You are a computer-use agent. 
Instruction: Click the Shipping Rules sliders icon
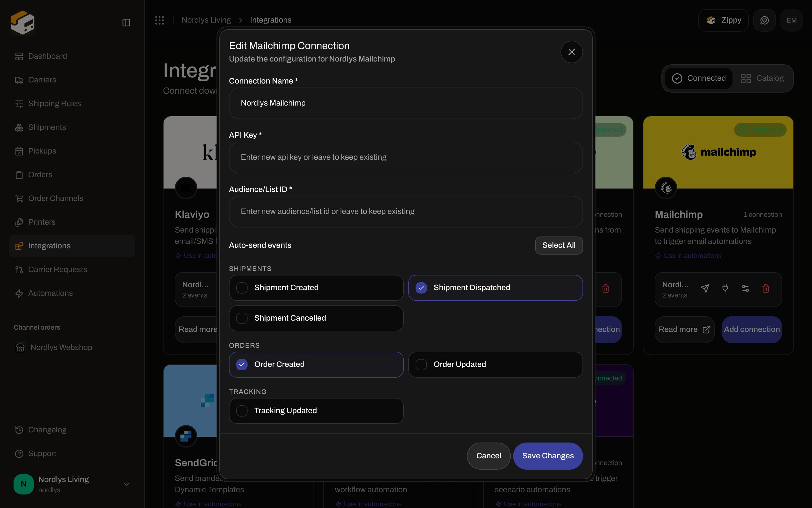(x=19, y=104)
